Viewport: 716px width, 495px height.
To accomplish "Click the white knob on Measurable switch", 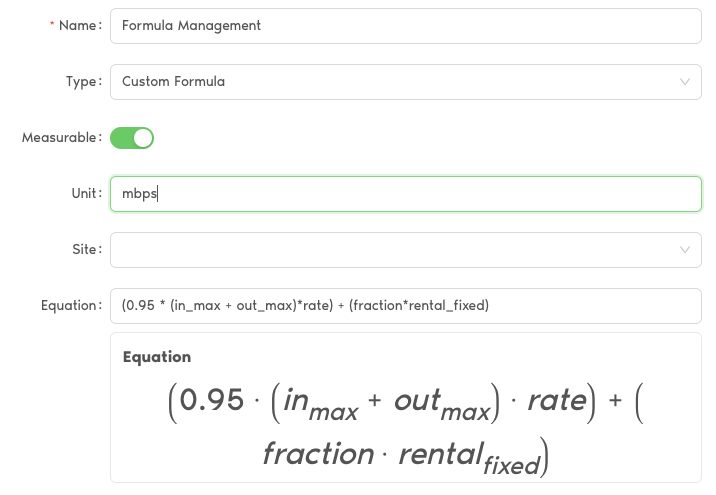I will pyautogui.click(x=143, y=138).
